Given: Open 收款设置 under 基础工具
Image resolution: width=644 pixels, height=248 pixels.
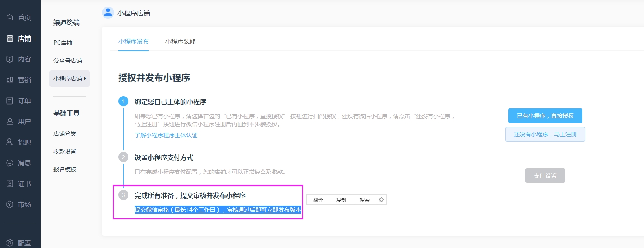Looking at the screenshot, I should pos(65,151).
